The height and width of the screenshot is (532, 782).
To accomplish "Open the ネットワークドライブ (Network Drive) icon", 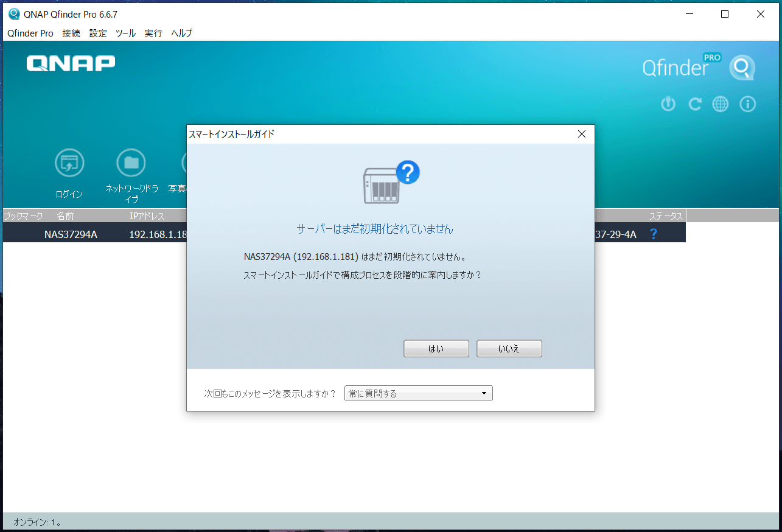I will 131,163.
